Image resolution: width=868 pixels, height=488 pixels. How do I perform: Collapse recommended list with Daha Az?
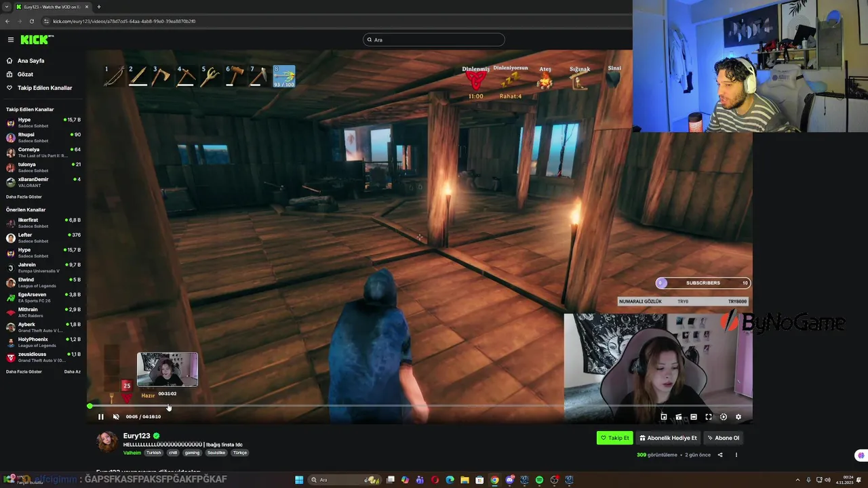point(72,371)
